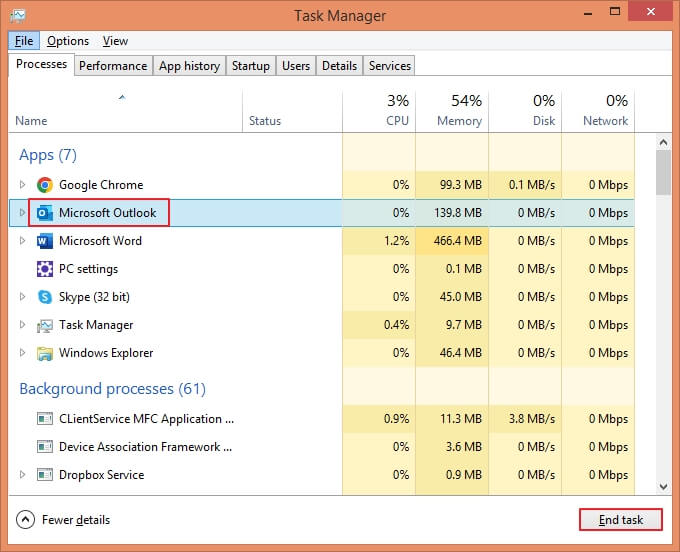Switch to the Users tab
The image size is (680, 552).
click(296, 66)
